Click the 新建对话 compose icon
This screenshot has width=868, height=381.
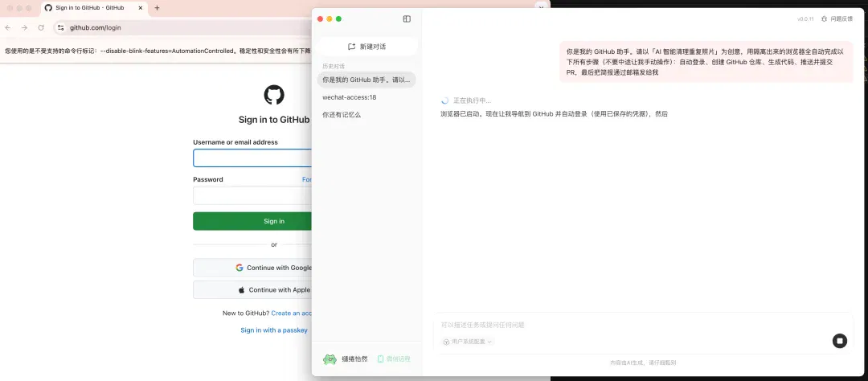(351, 47)
